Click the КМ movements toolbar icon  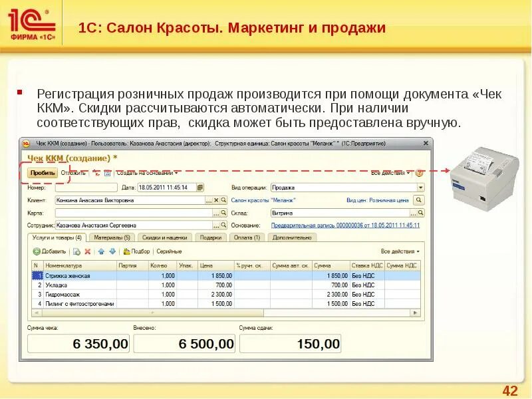click(96, 173)
